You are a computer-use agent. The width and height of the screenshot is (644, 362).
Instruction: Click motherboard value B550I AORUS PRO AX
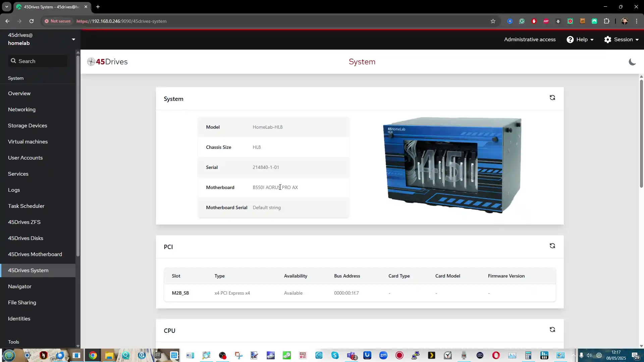tap(275, 187)
